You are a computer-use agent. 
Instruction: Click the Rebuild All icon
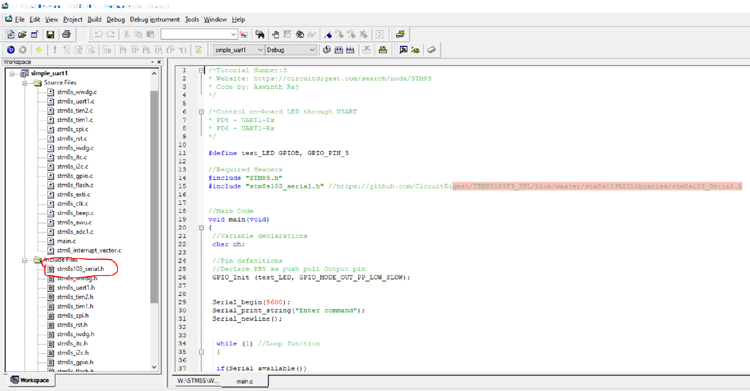pos(350,50)
